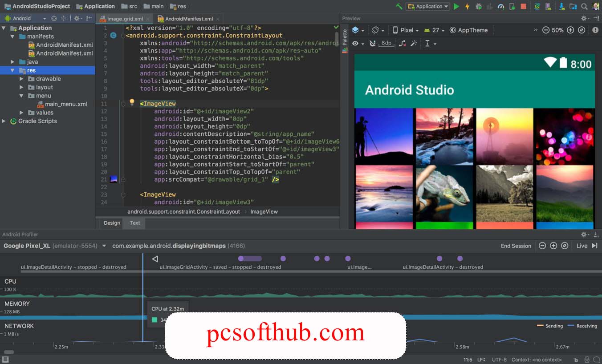Reset profiler zoom icon beside Live
This screenshot has width=602, height=364.
pyautogui.click(x=565, y=246)
